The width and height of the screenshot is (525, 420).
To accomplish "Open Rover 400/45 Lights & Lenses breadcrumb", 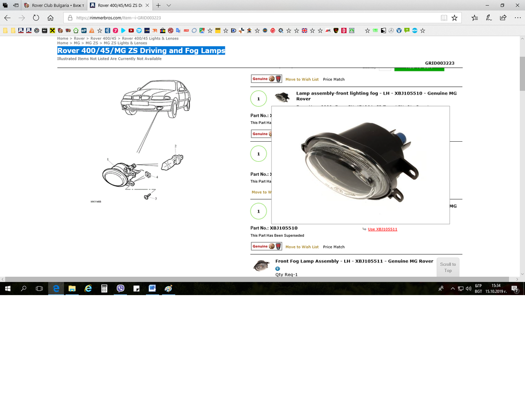I will pyautogui.click(x=150, y=38).
